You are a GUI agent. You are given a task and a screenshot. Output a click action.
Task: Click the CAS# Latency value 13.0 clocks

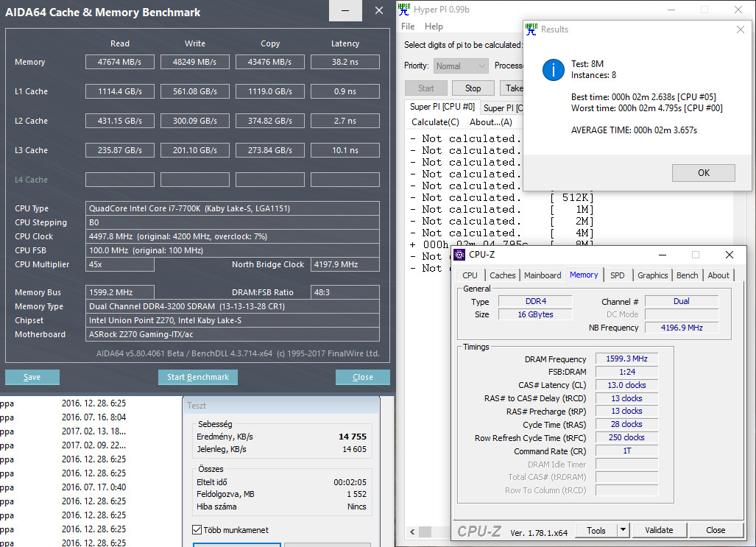626,385
